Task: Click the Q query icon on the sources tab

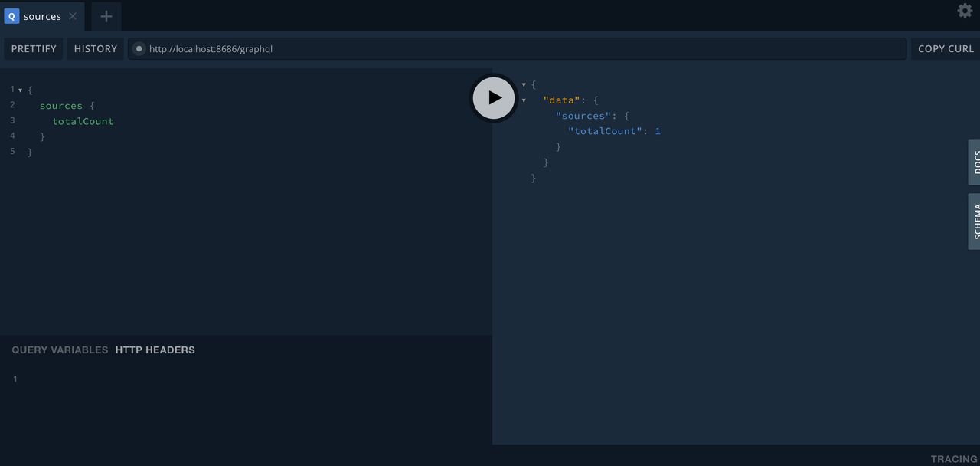Action: pyautogui.click(x=11, y=16)
